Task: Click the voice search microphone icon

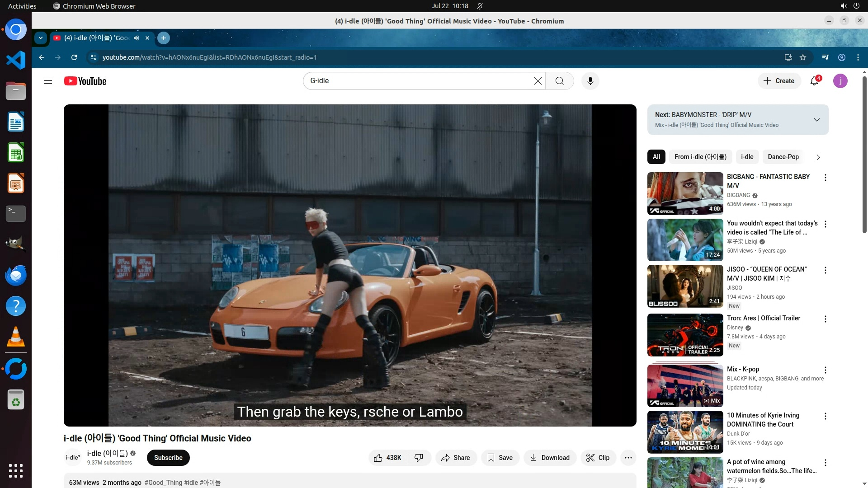Action: coord(590,81)
